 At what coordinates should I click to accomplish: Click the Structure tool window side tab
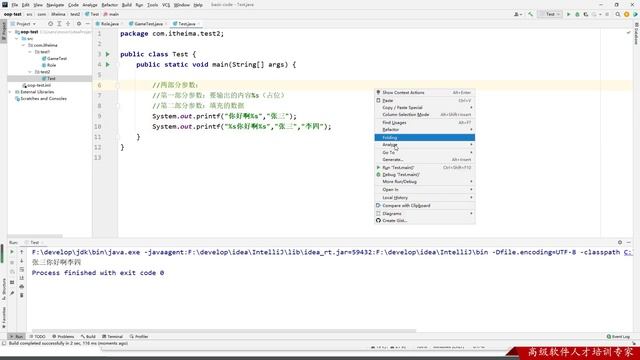(4, 289)
